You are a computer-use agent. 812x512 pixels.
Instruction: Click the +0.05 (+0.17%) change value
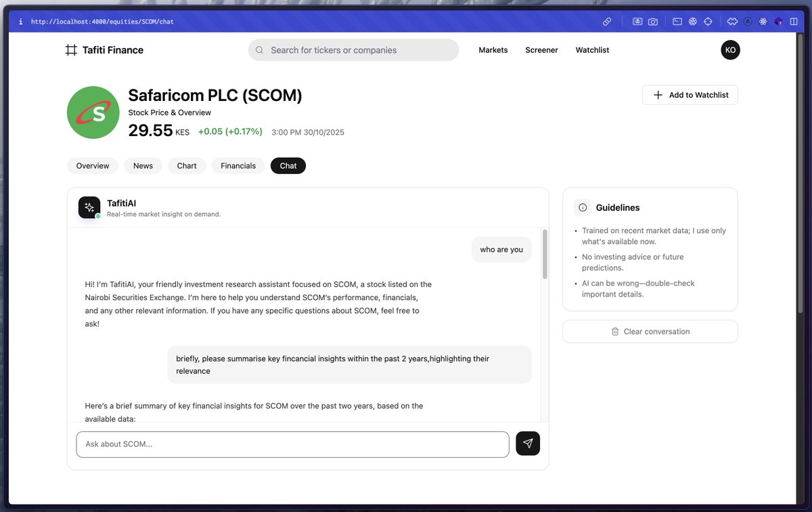tap(230, 131)
